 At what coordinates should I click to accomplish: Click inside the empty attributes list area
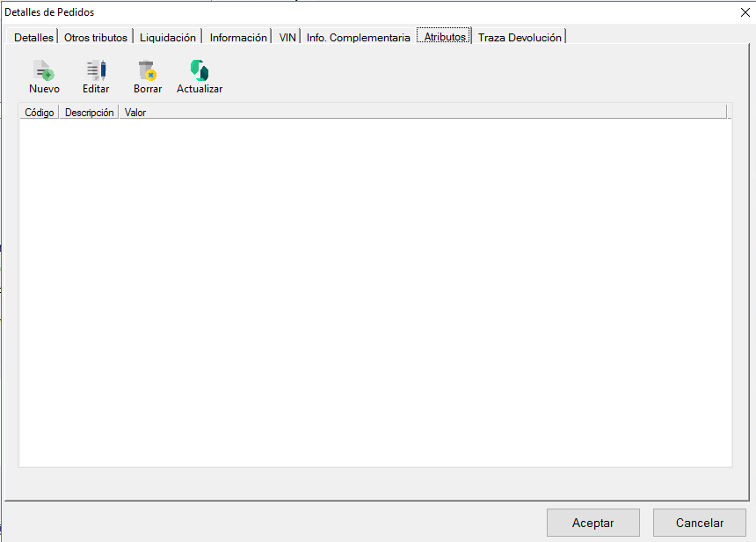[375, 290]
